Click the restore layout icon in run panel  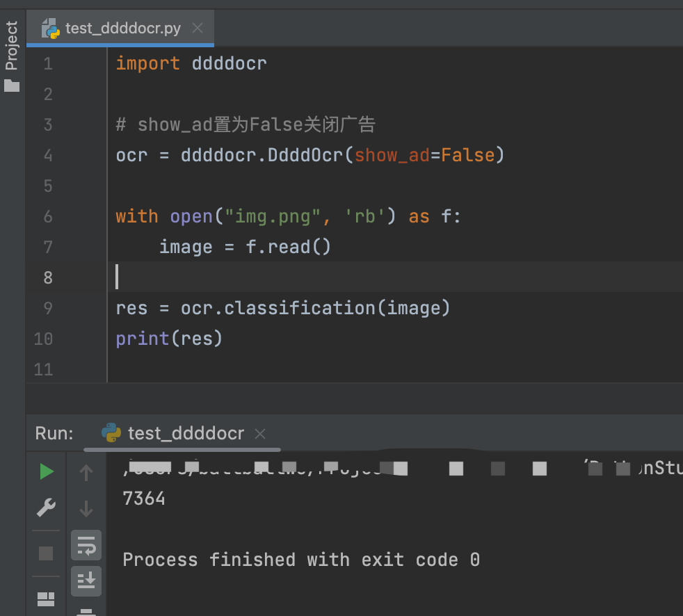tap(46, 599)
